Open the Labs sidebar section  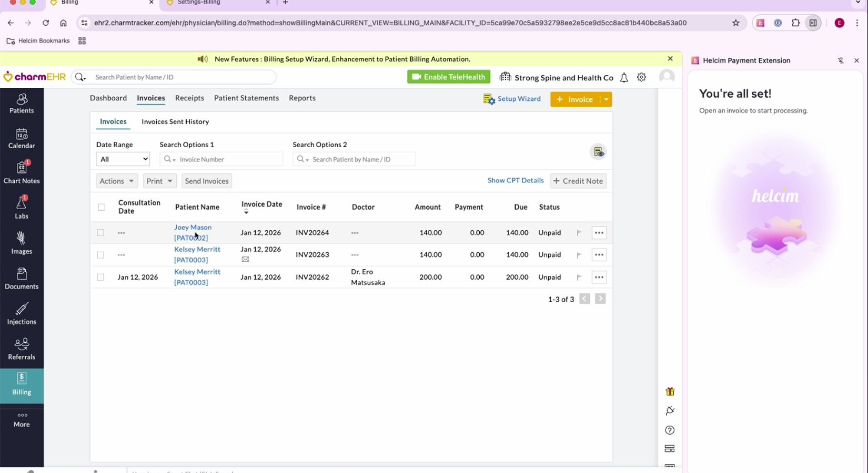22,207
